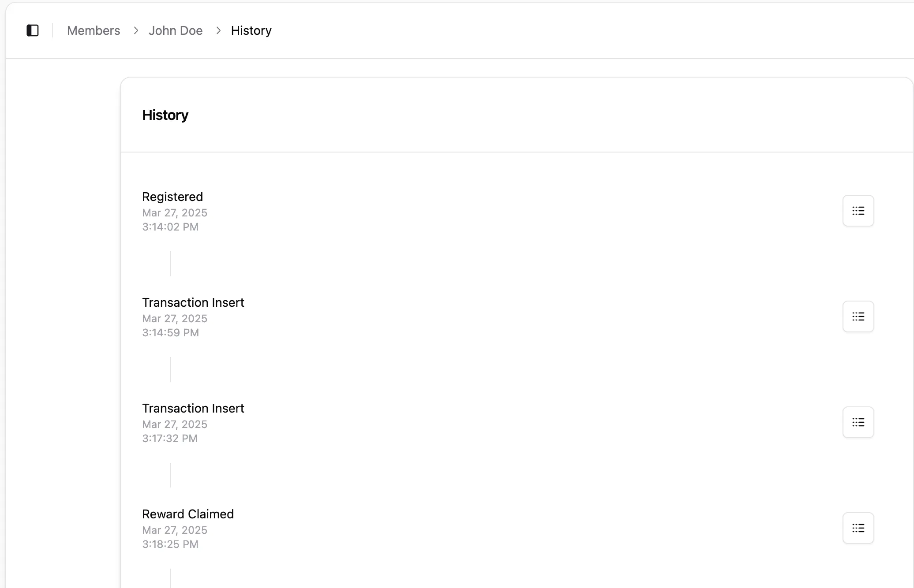Viewport: 914px width, 588px height.
Task: Open details icon for Reward Claimed entry
Action: click(858, 528)
